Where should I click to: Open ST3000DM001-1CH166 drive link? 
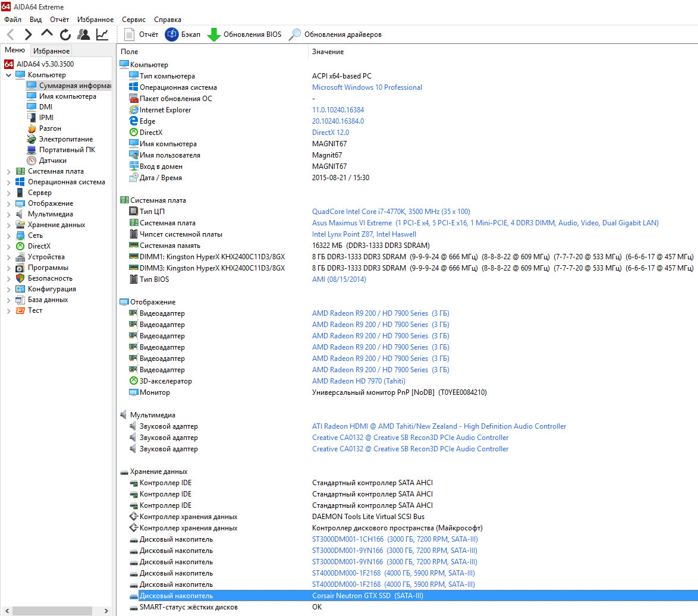tap(395, 539)
